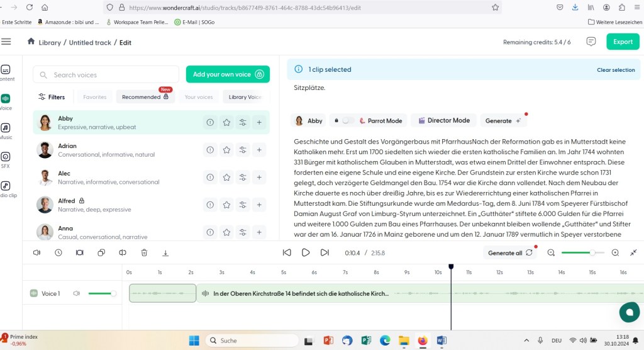Collapse the timeline panel with arrows icon

pos(633,252)
